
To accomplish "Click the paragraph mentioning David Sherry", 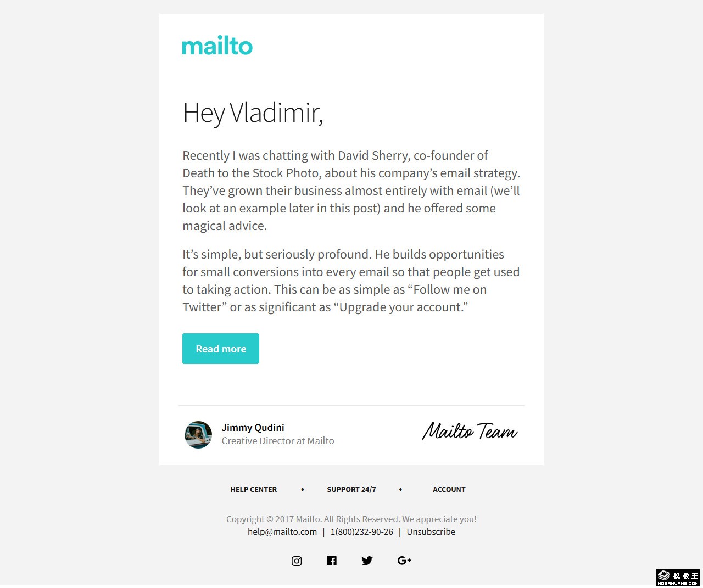I will pyautogui.click(x=351, y=191).
